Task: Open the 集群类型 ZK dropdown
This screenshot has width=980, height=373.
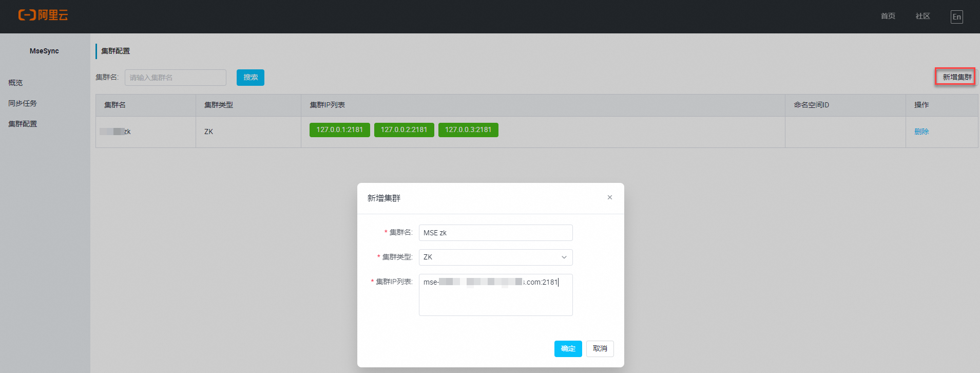Action: 495,257
